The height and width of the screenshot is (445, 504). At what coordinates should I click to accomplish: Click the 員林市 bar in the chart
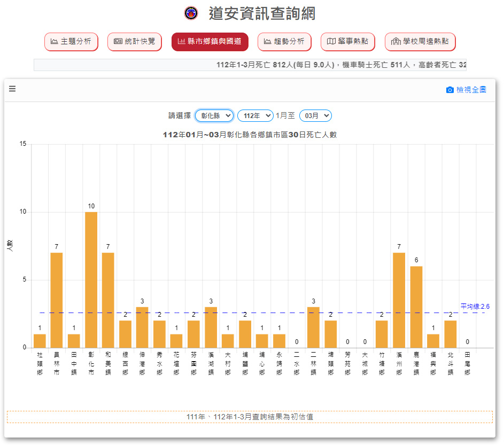point(57,300)
